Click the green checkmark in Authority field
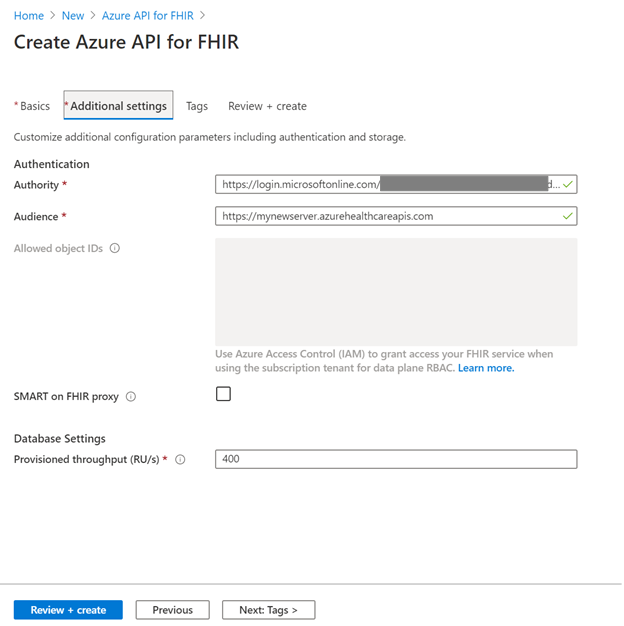 coord(567,184)
